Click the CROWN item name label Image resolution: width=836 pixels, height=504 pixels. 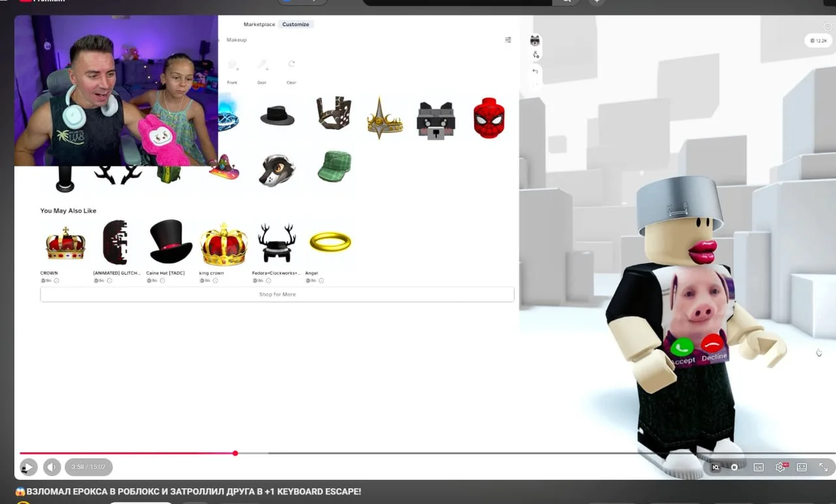click(x=49, y=273)
